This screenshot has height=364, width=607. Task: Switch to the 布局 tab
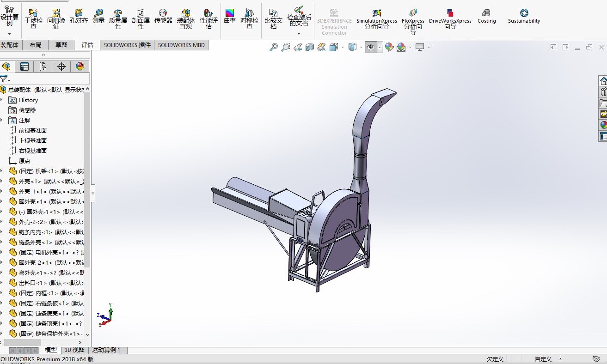pyautogui.click(x=35, y=45)
